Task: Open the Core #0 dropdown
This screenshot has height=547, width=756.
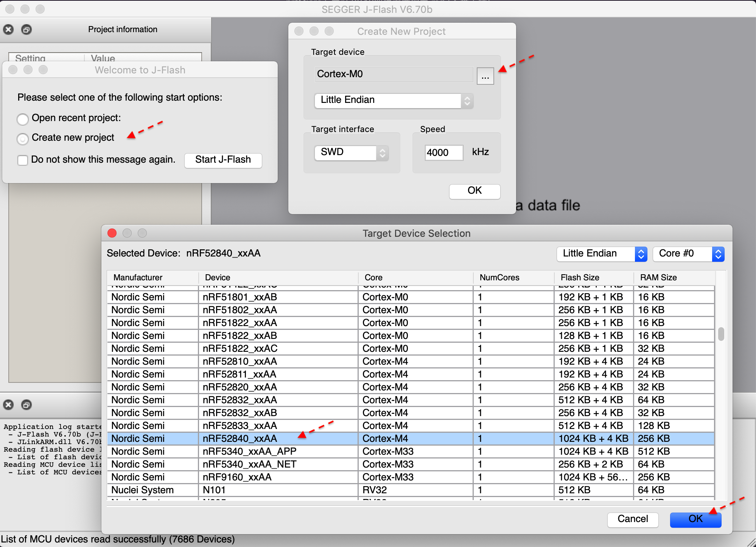Action: [x=689, y=254]
